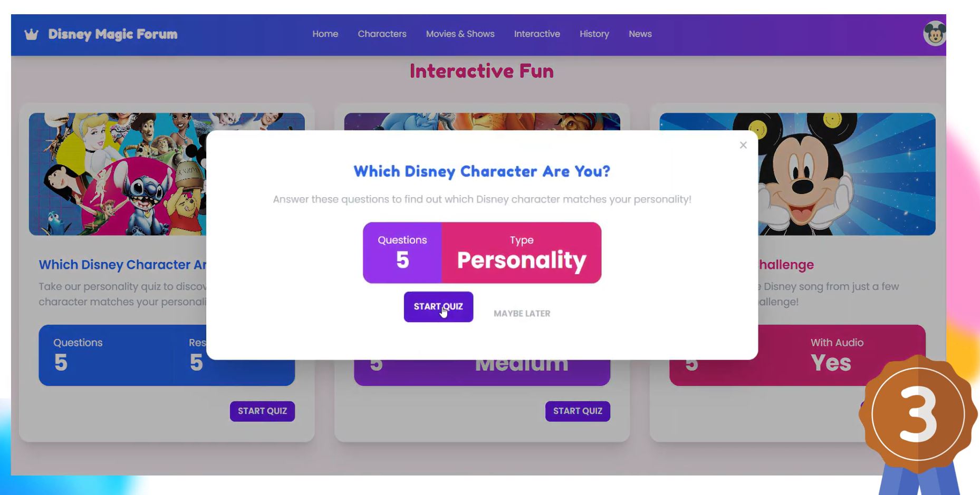Select History in the navigation bar

pos(594,34)
